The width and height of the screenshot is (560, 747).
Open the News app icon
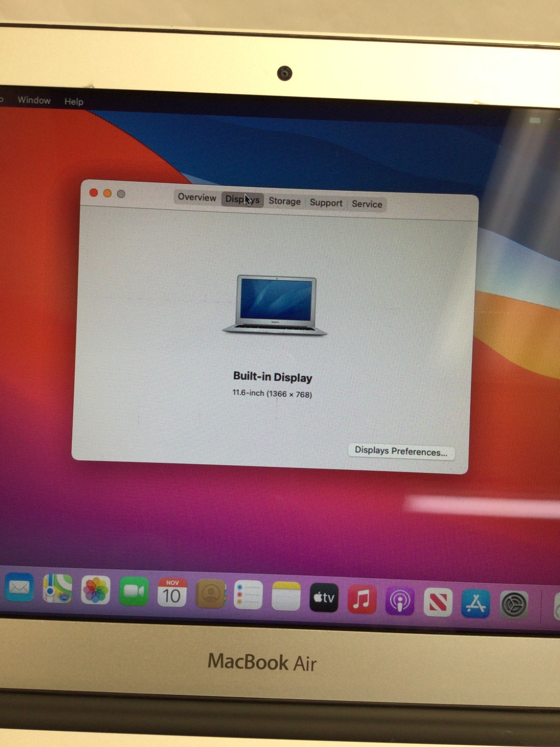click(438, 602)
